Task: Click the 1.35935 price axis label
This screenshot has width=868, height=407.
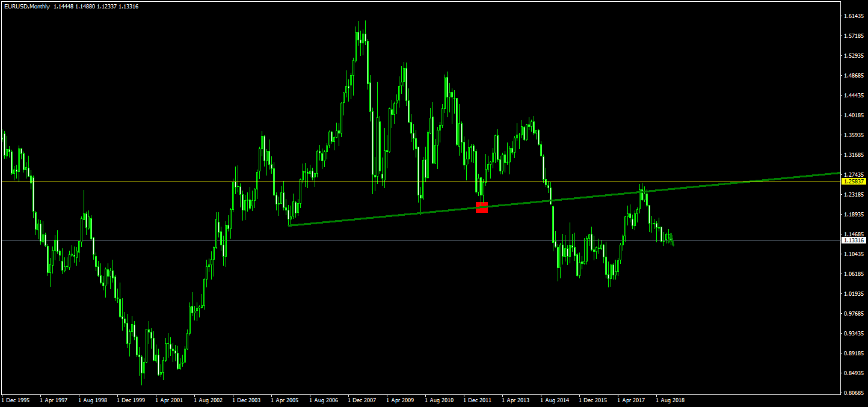Action: point(854,135)
